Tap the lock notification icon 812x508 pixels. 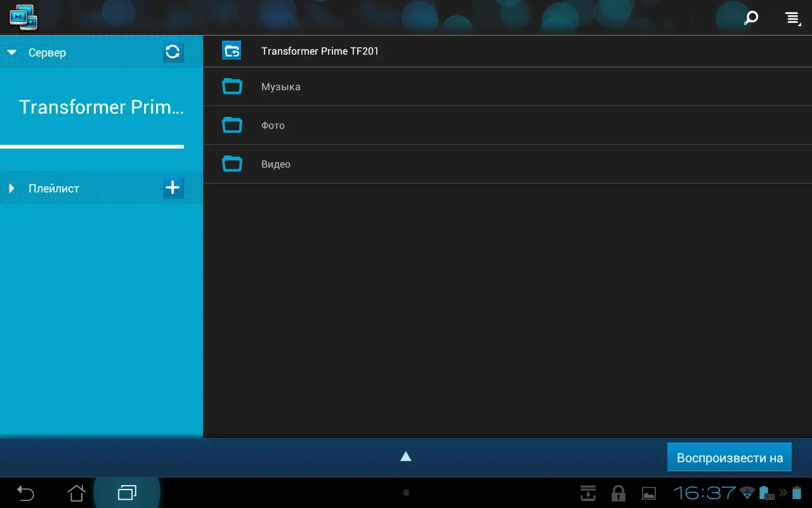[618, 493]
